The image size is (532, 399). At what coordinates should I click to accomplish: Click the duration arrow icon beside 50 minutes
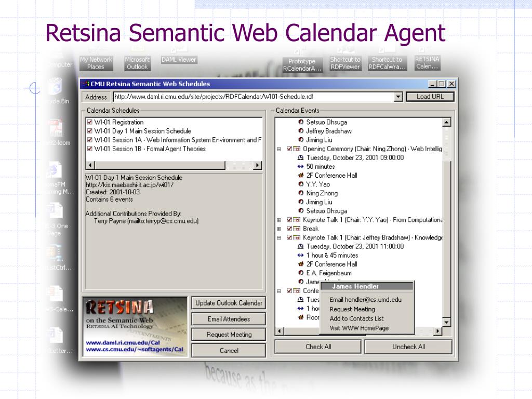click(300, 166)
